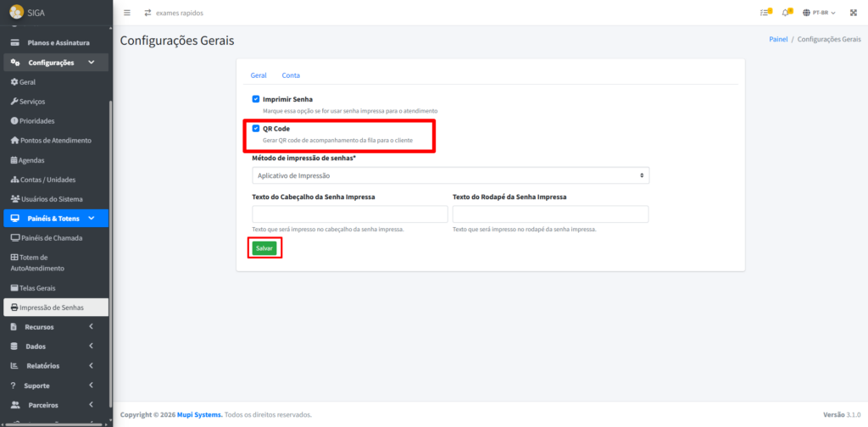868x427 pixels.
Task: Click the green Salvar button
Action: (264, 248)
